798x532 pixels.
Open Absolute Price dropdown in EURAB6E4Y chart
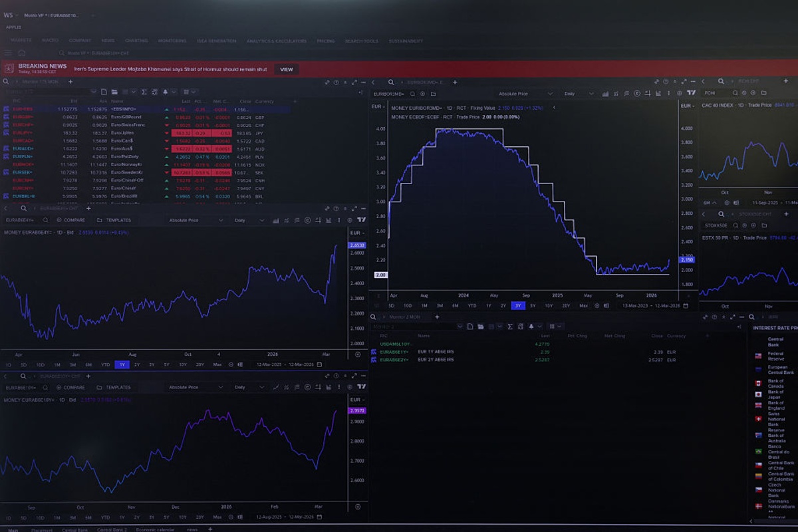(x=196, y=220)
